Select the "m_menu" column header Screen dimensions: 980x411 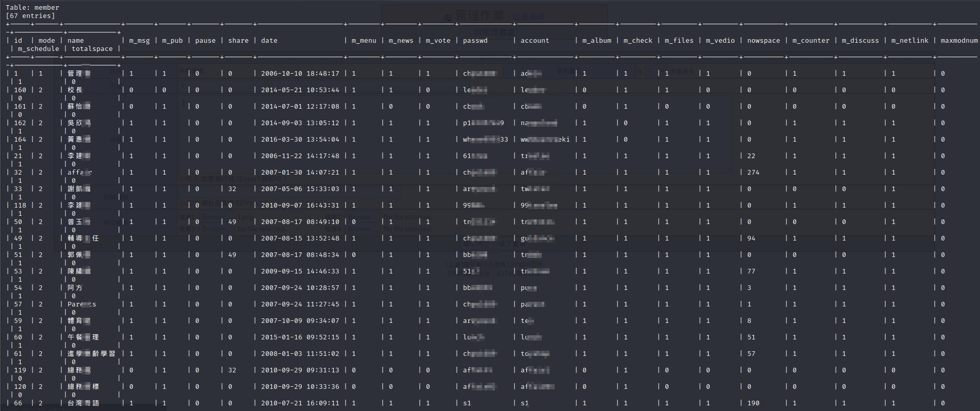[x=364, y=41]
